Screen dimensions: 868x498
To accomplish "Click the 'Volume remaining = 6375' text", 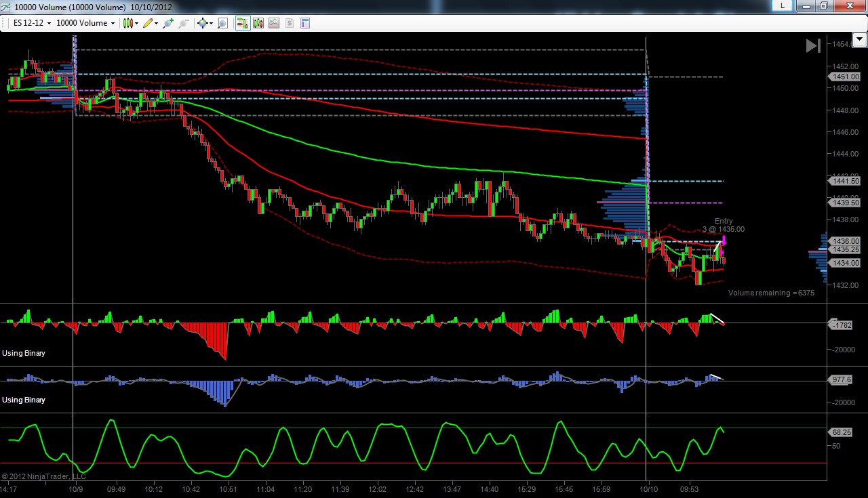I will point(771,293).
